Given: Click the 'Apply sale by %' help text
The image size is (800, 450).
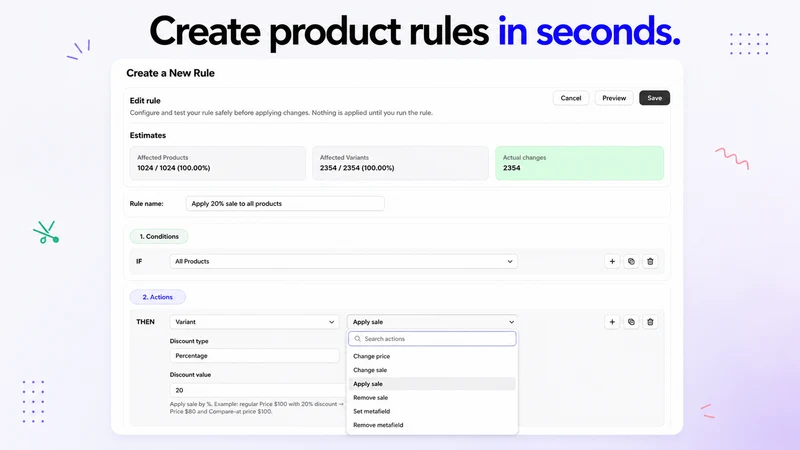Looking at the screenshot, I should (257, 408).
